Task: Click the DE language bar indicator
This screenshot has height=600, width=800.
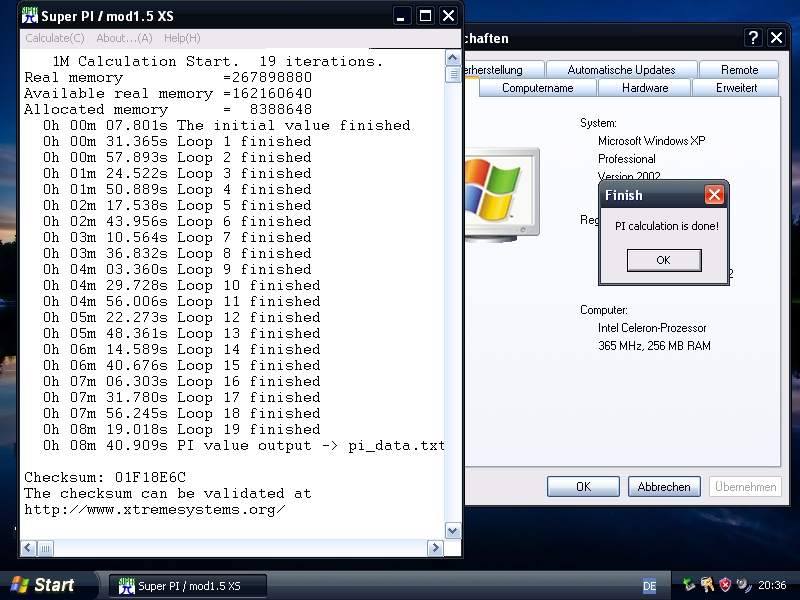Action: click(x=649, y=586)
